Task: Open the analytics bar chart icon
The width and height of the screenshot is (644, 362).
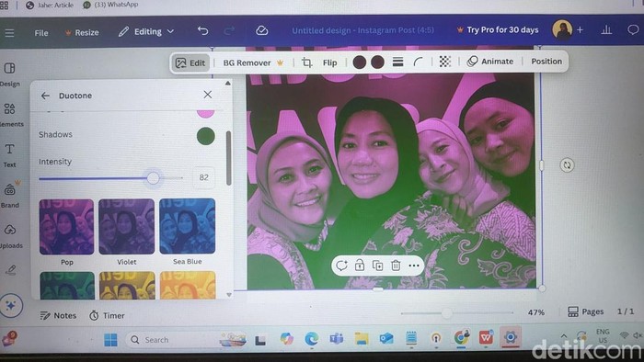Action: 606,29
